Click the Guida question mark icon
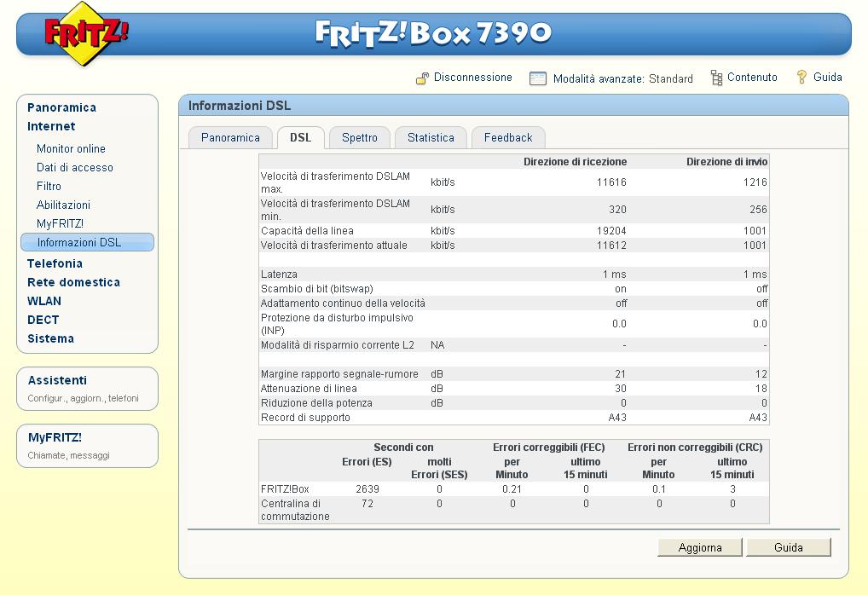Screen dimensions: 868x595 click(x=801, y=78)
